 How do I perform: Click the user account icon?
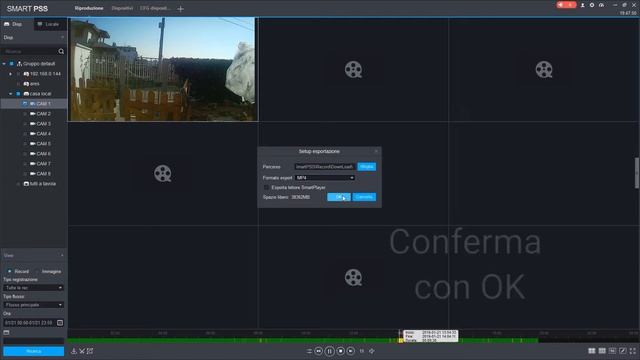tap(582, 5)
